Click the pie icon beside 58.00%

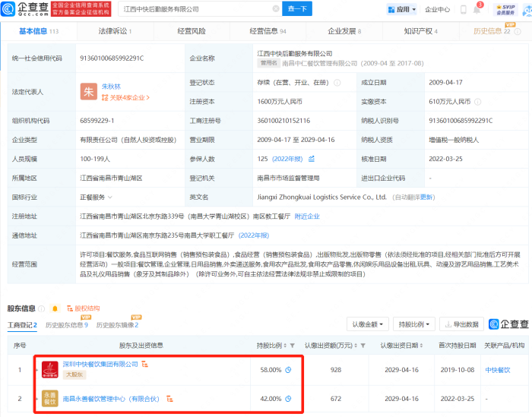point(288,370)
